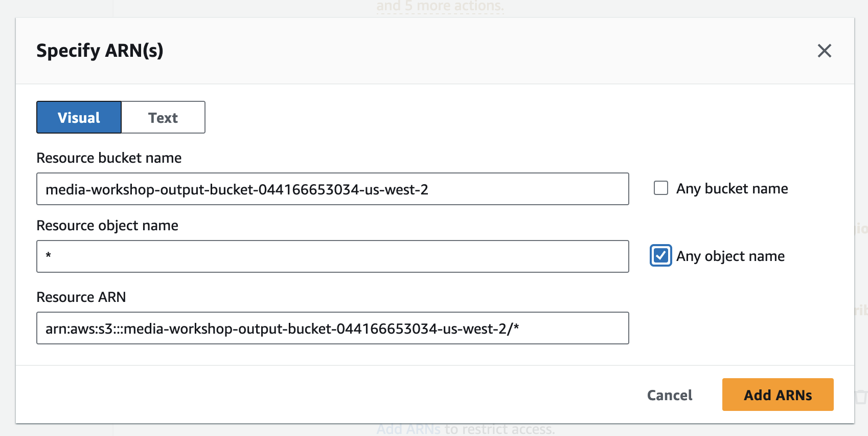Switch to the Text tab
Viewport: 868px width, 436px height.
tap(163, 118)
